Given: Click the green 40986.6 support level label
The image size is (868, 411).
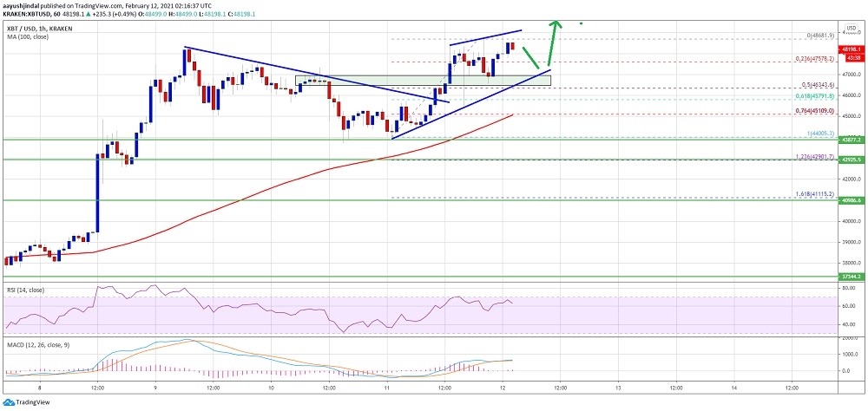Looking at the screenshot, I should [x=852, y=200].
